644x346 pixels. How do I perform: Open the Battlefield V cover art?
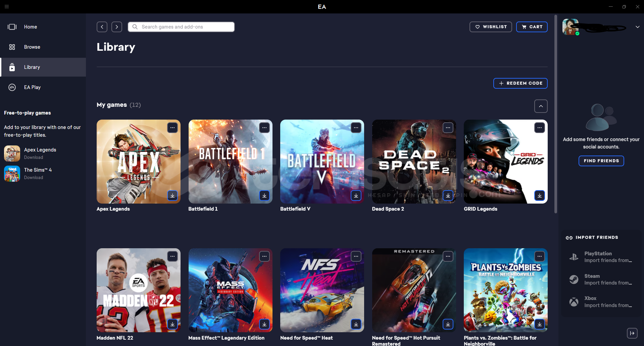(322, 162)
